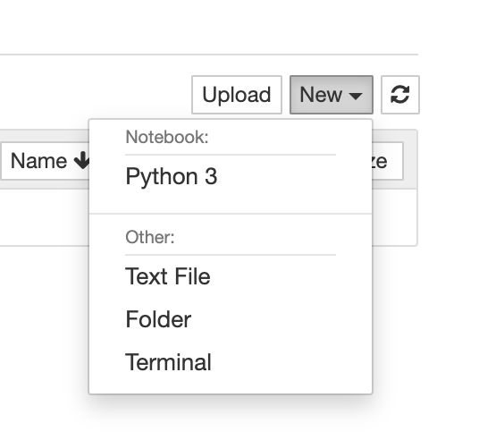Click the caret arrow on the New button
The width and height of the screenshot is (504, 440).
coord(356,96)
